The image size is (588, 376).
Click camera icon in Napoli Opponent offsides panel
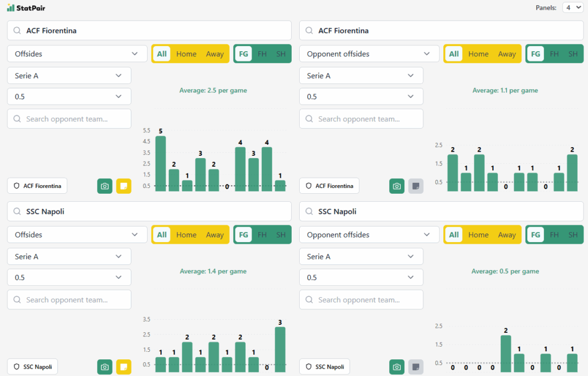(x=397, y=367)
